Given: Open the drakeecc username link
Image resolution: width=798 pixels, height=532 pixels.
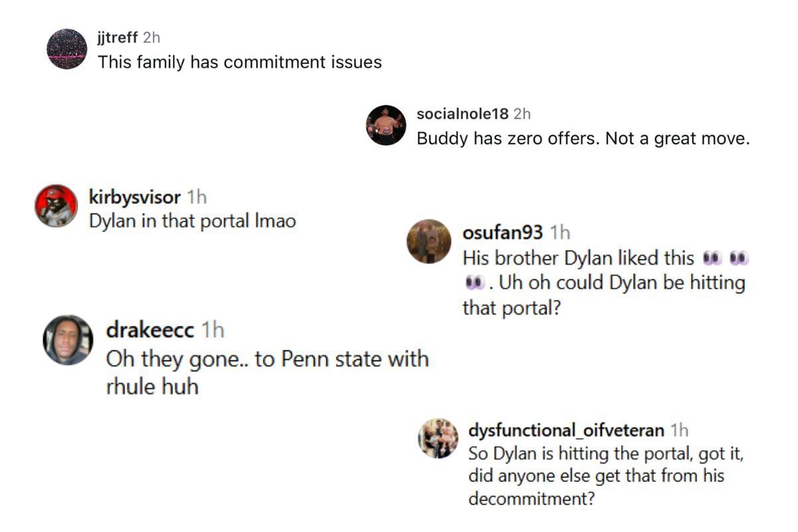Looking at the screenshot, I should point(150,329).
